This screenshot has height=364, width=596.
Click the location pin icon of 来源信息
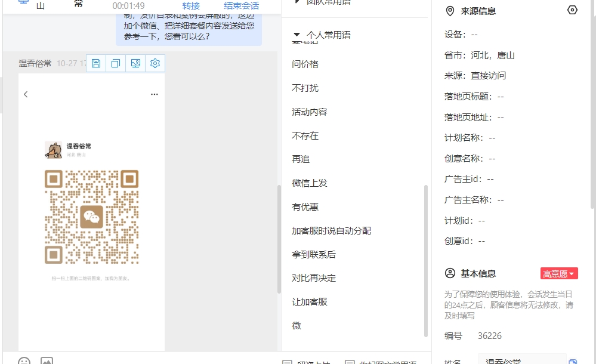click(450, 11)
